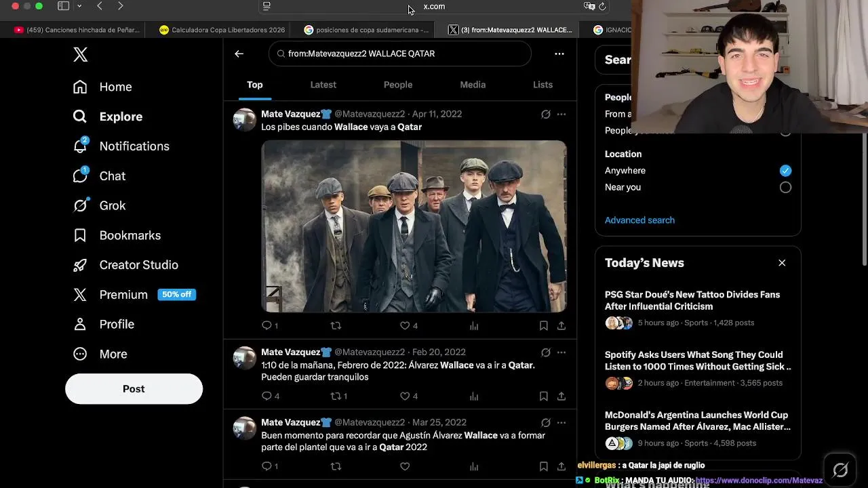Image resolution: width=868 pixels, height=488 pixels.
Task: Open Notifications in the sidebar
Action: point(121,146)
